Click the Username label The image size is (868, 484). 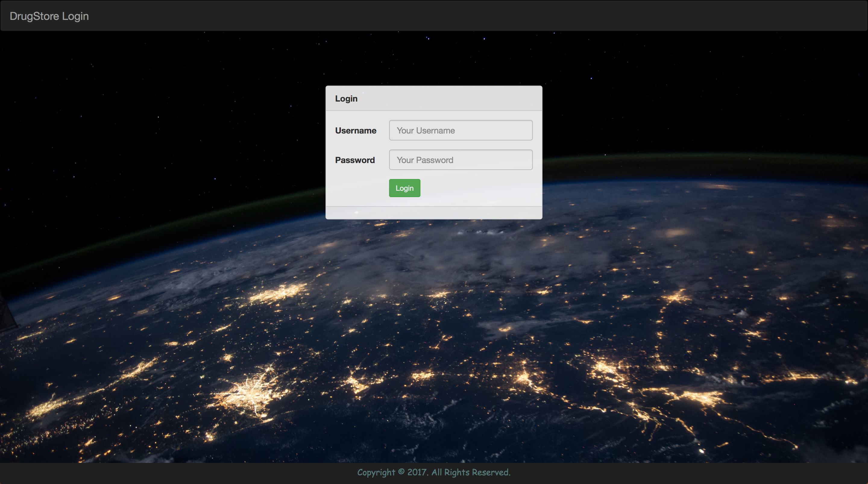pos(356,130)
